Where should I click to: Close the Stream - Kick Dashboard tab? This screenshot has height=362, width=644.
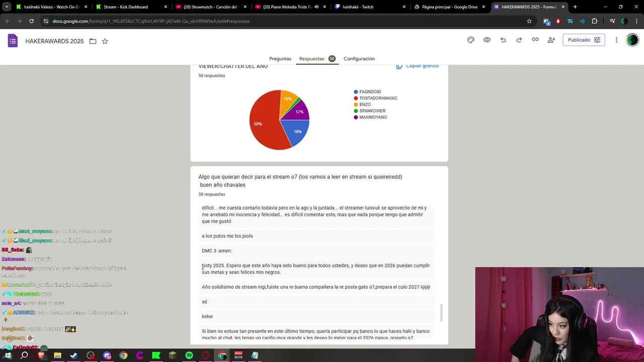[166, 7]
